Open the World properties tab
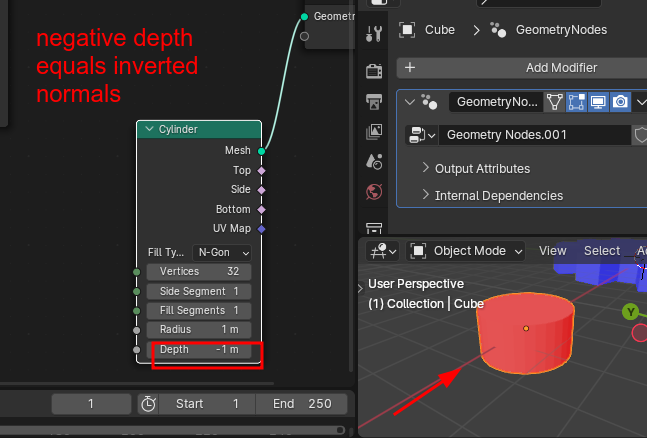This screenshot has height=438, width=647. click(x=376, y=191)
